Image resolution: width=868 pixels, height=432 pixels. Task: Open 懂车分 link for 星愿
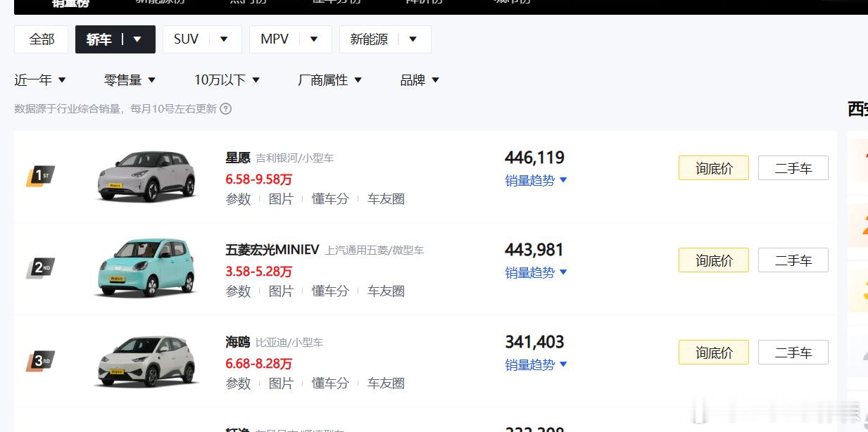click(330, 199)
